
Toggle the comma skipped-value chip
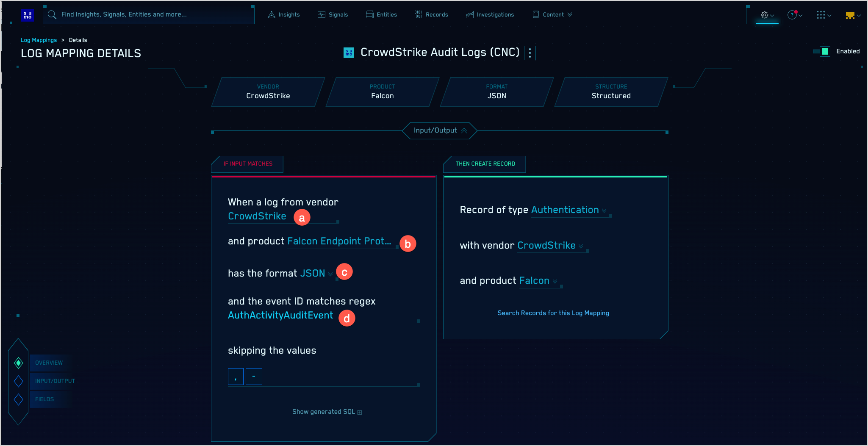pyautogui.click(x=235, y=376)
